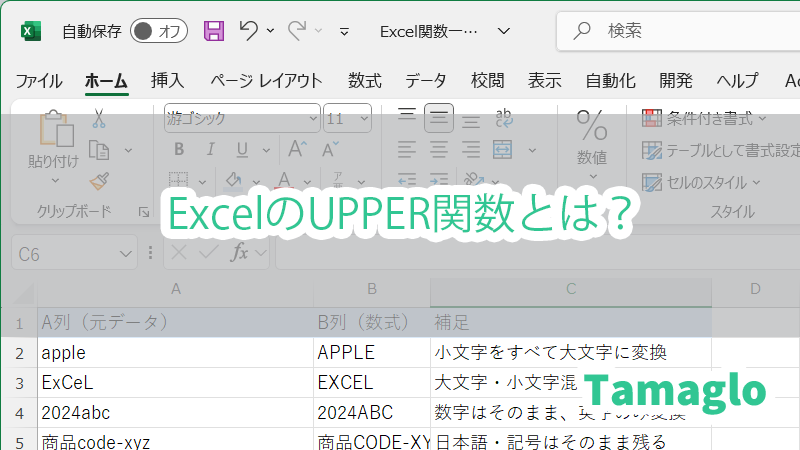Click the percent number format icon
The width and height of the screenshot is (800, 450).
(592, 127)
